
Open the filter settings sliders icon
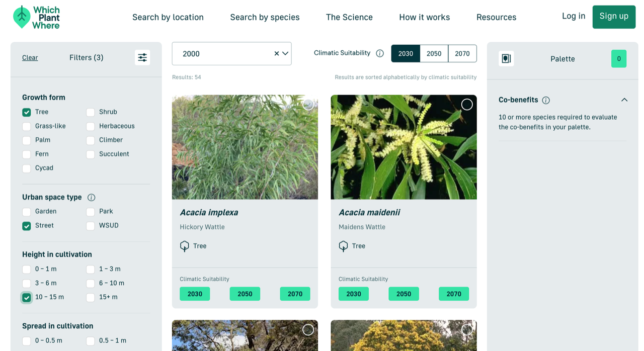click(142, 58)
